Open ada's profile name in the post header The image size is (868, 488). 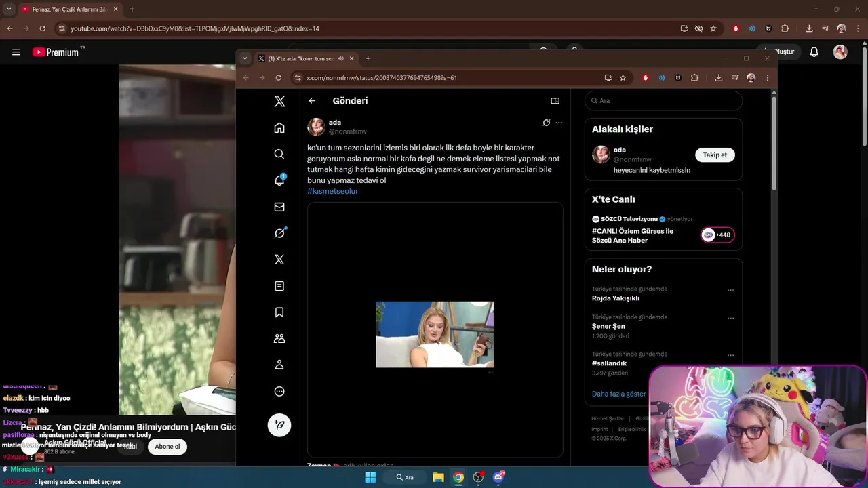click(x=335, y=123)
